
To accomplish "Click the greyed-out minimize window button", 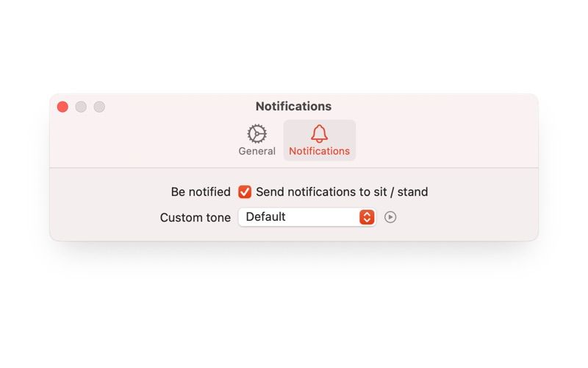I will coord(81,107).
